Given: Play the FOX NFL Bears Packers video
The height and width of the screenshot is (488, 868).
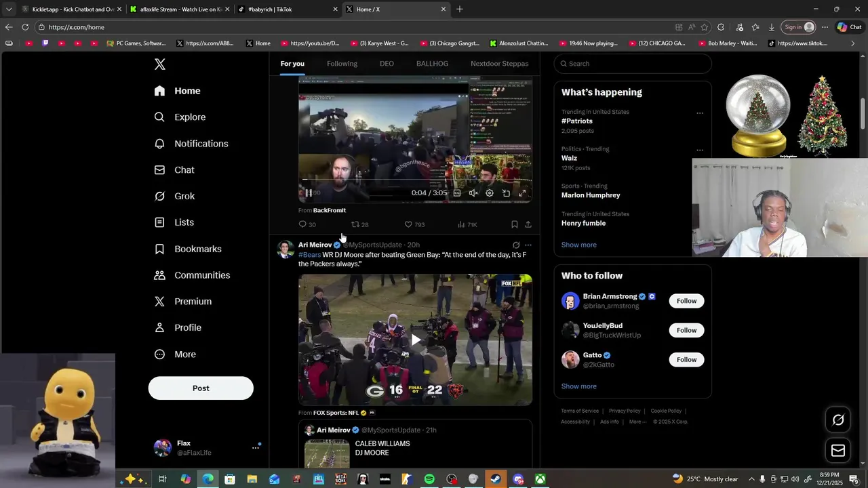Looking at the screenshot, I should [415, 340].
